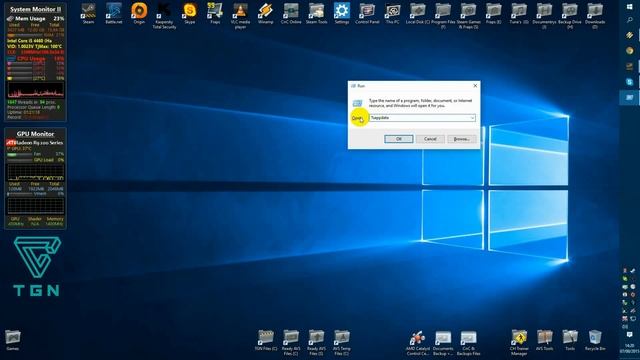This screenshot has width=640, height=360.
Task: Open the Games folder icon
Action: (13, 340)
